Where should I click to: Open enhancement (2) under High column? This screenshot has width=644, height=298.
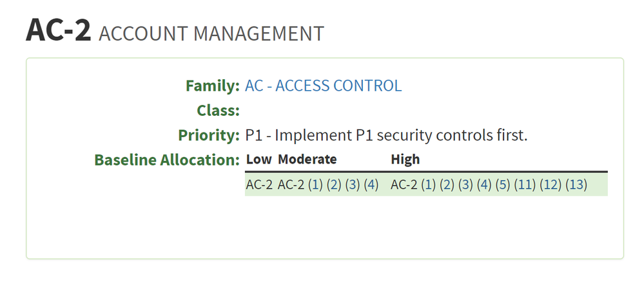(x=447, y=185)
